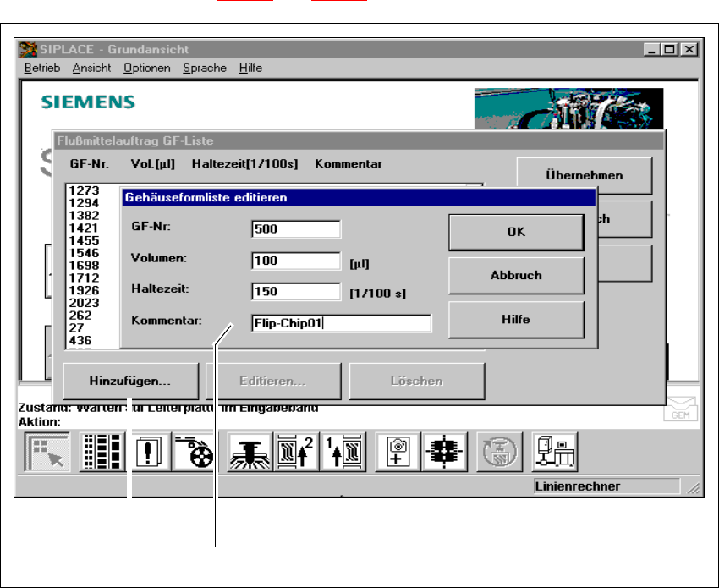Click the placement nozzle head icon
Image resolution: width=719 pixels, height=588 pixels.
point(250,451)
